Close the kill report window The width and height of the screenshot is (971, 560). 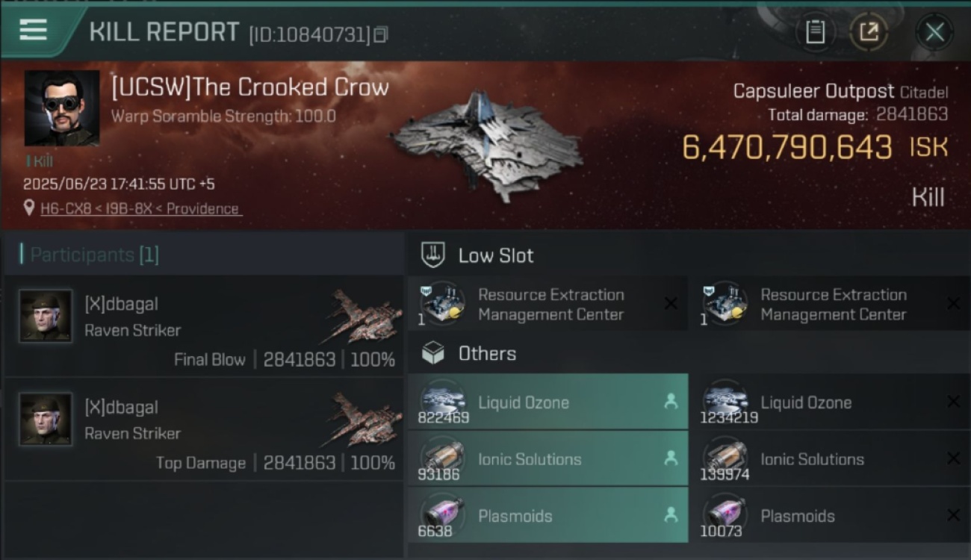[x=934, y=32]
